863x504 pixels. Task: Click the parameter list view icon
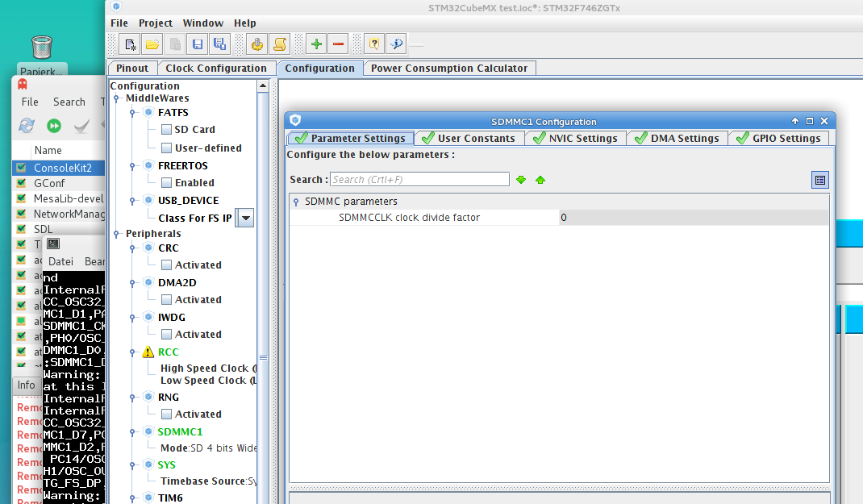click(820, 180)
